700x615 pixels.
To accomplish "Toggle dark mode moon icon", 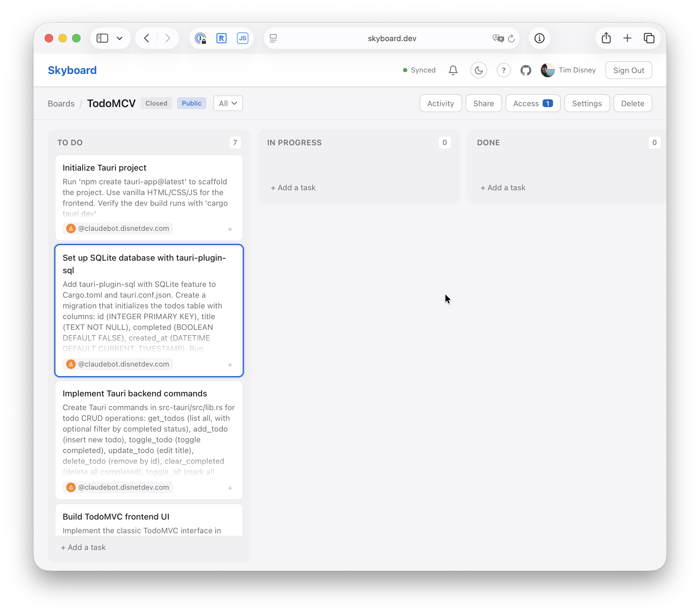I will click(478, 70).
